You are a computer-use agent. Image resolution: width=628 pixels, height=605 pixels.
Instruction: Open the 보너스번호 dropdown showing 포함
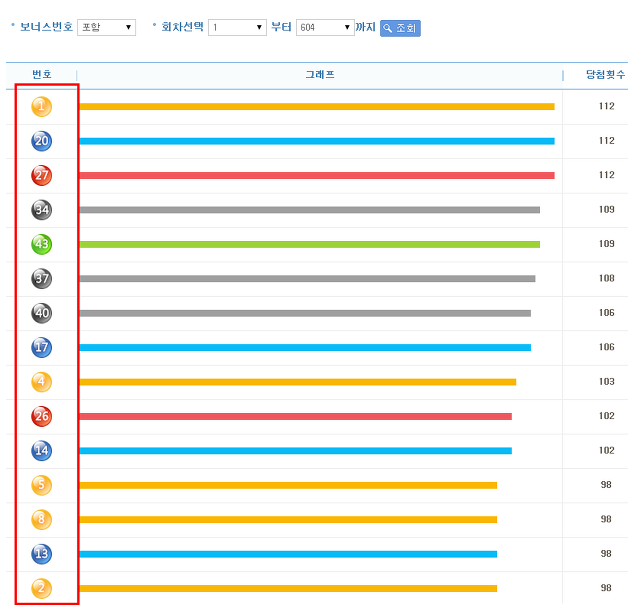pos(107,27)
